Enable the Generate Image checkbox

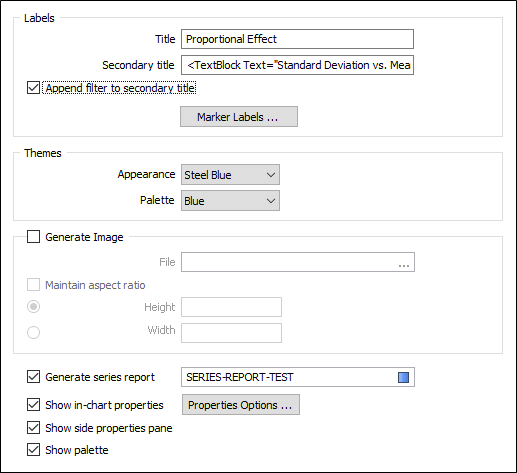point(33,237)
